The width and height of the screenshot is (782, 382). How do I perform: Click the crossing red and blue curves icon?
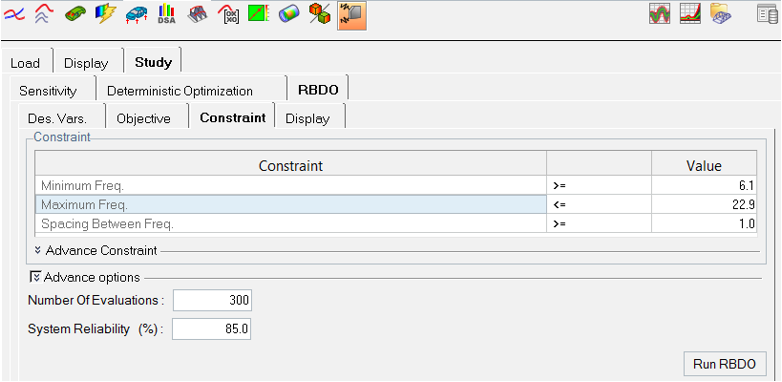[x=13, y=13]
